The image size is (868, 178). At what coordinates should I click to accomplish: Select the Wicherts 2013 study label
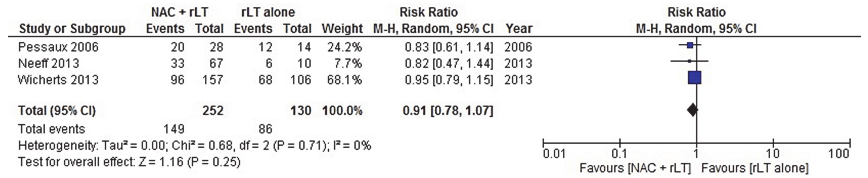tap(58, 80)
